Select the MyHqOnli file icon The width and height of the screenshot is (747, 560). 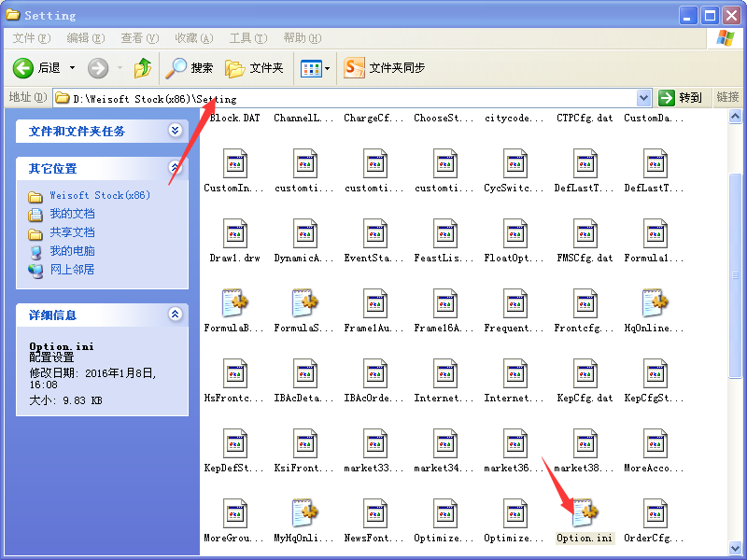305,512
